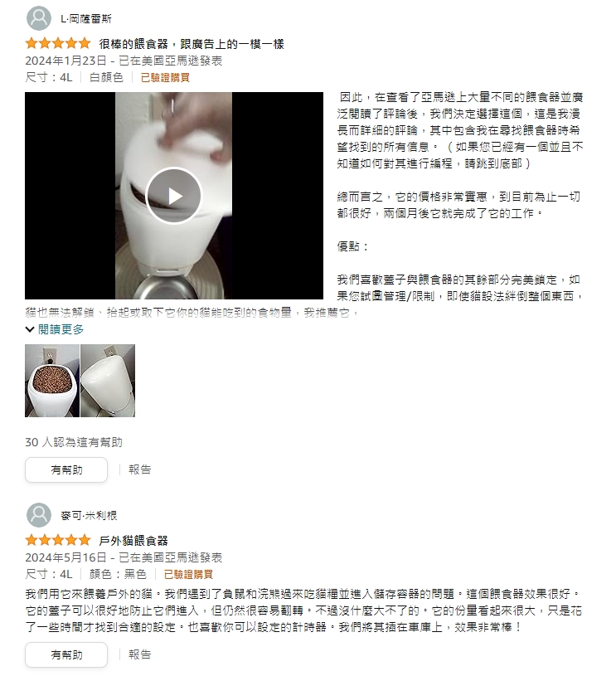Viewport: 616px width, 676px height.
Task: Expand review with 閱讀更多 chevron
Action: click(x=55, y=330)
